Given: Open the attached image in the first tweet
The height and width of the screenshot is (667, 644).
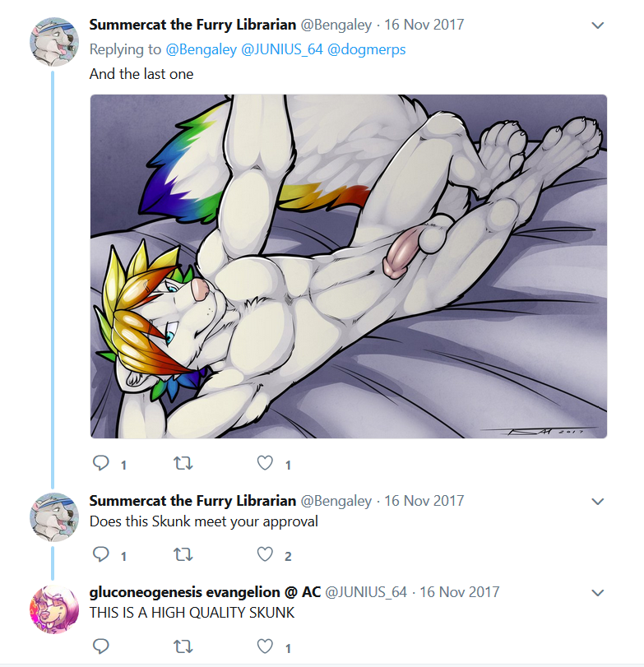Looking at the screenshot, I should tap(349, 266).
